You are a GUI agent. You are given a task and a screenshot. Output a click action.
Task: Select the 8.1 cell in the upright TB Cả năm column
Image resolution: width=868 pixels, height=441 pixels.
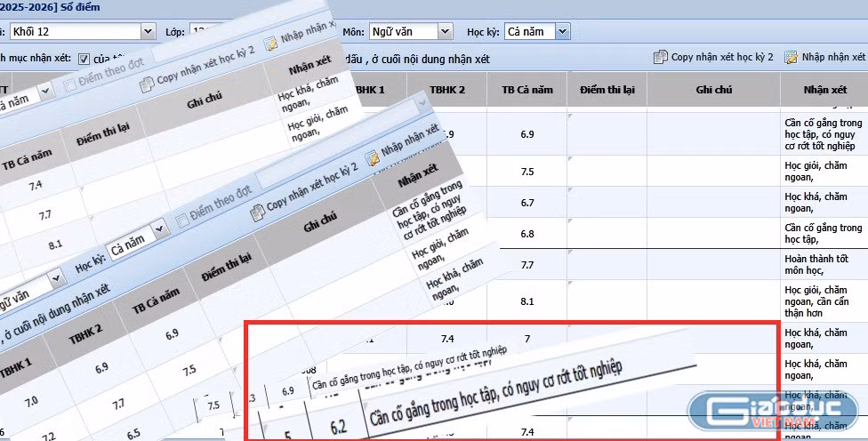527,301
